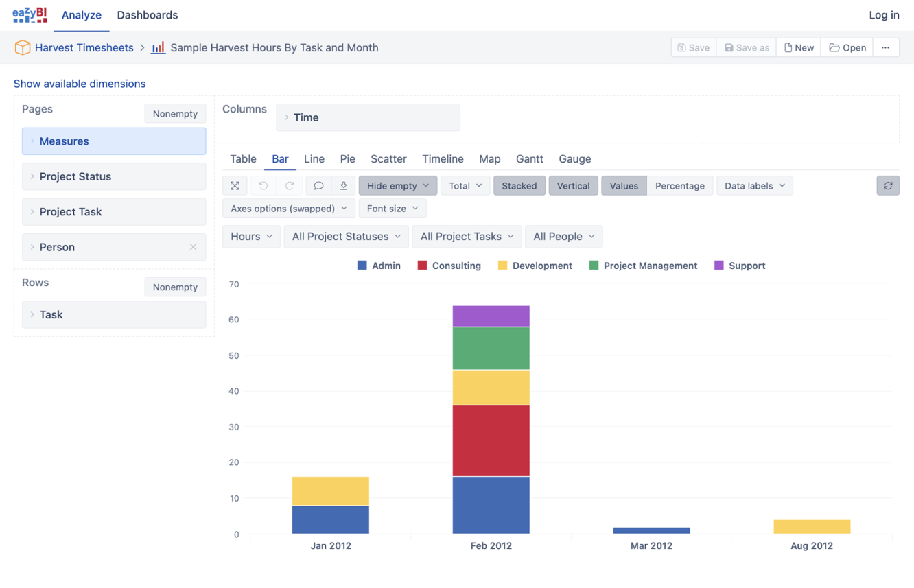Open the All People filter dropdown

coord(563,236)
